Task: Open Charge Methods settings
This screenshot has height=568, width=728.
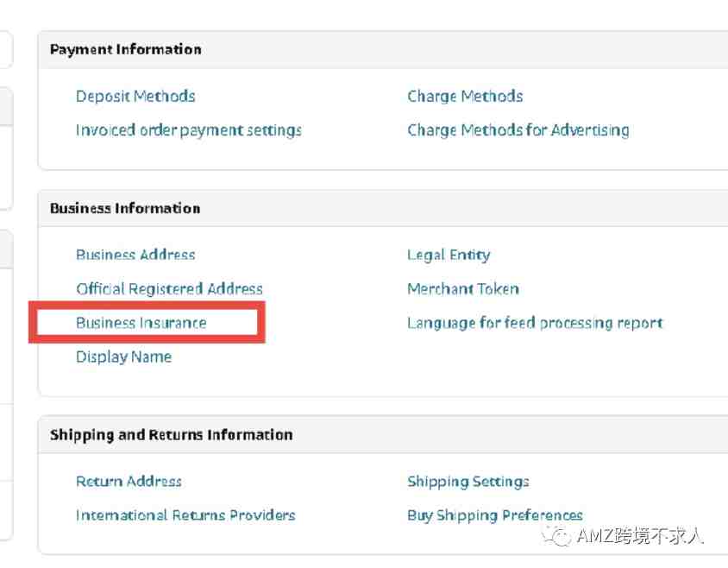Action: point(465,96)
